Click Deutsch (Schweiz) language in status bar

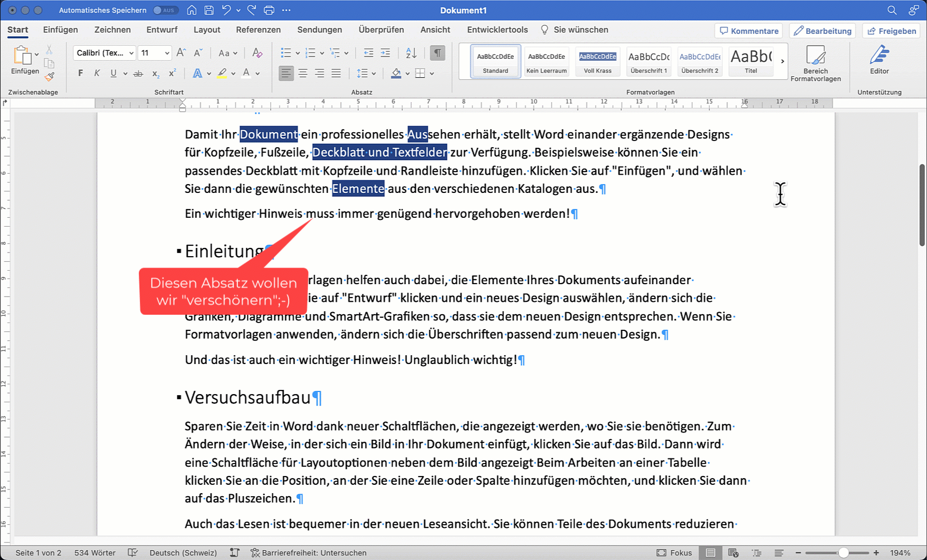[x=183, y=553]
